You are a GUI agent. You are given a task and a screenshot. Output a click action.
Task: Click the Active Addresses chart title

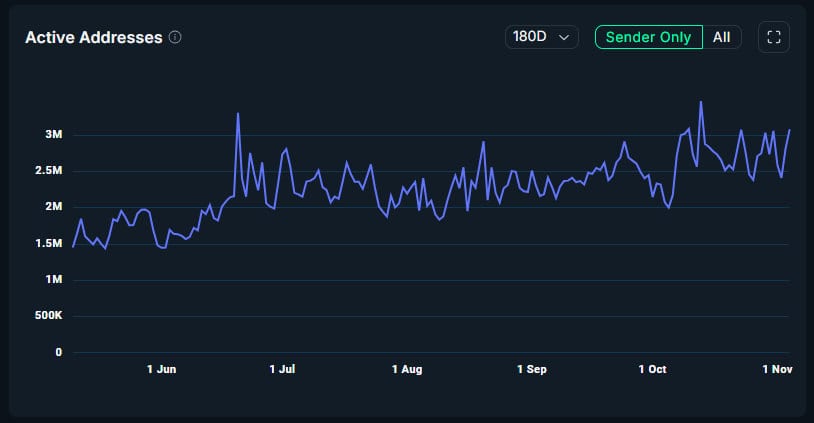[93, 37]
